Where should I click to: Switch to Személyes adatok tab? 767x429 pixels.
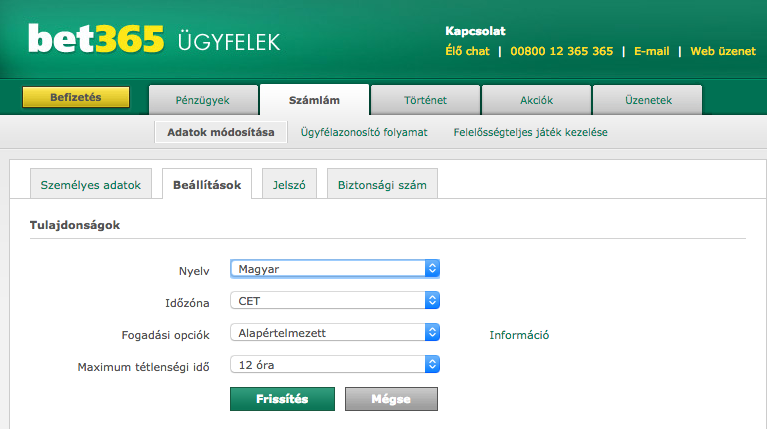coord(91,185)
